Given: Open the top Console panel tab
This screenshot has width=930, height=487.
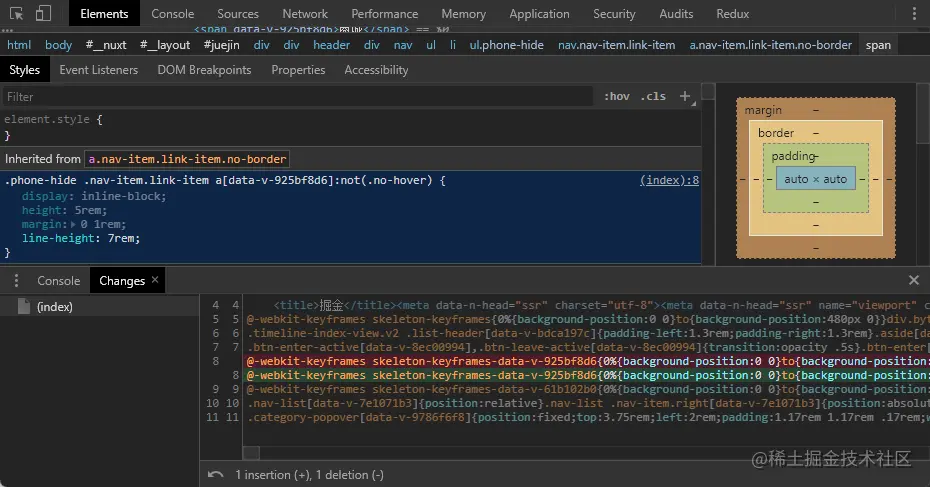Looking at the screenshot, I should point(173,14).
